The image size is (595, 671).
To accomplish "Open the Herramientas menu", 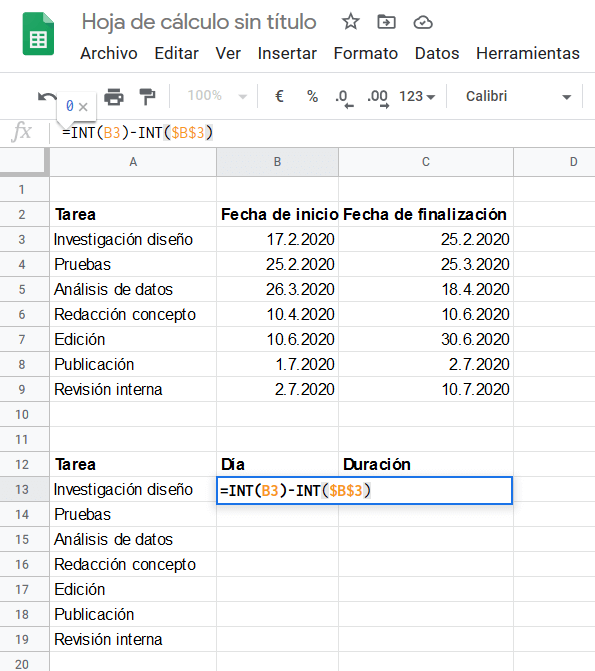I will pos(528,53).
